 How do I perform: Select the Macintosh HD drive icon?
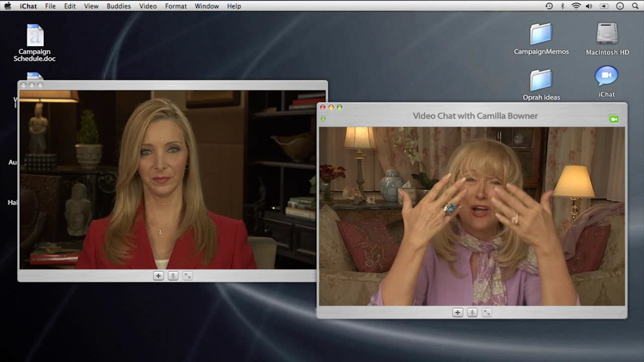pyautogui.click(x=607, y=34)
